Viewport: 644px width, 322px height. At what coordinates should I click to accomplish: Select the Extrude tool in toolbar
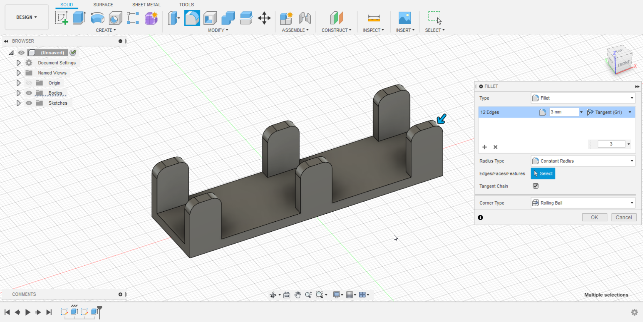click(x=79, y=18)
